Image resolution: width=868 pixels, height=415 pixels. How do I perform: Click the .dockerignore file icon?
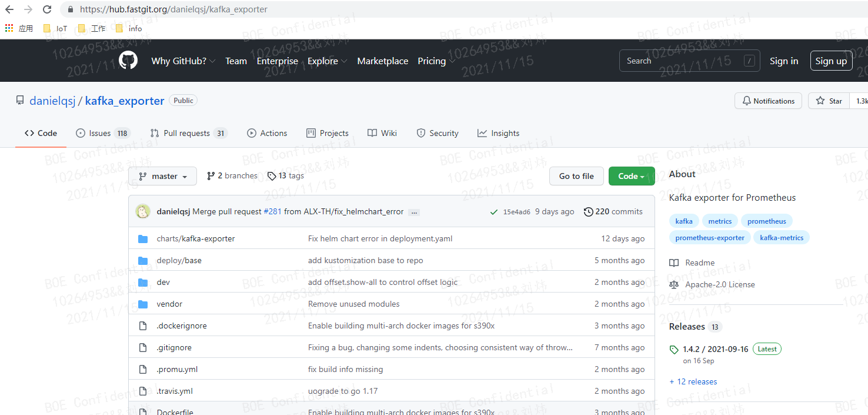tap(142, 326)
